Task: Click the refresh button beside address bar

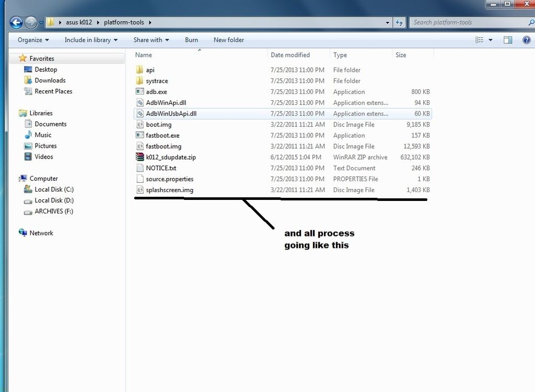Action: point(400,22)
